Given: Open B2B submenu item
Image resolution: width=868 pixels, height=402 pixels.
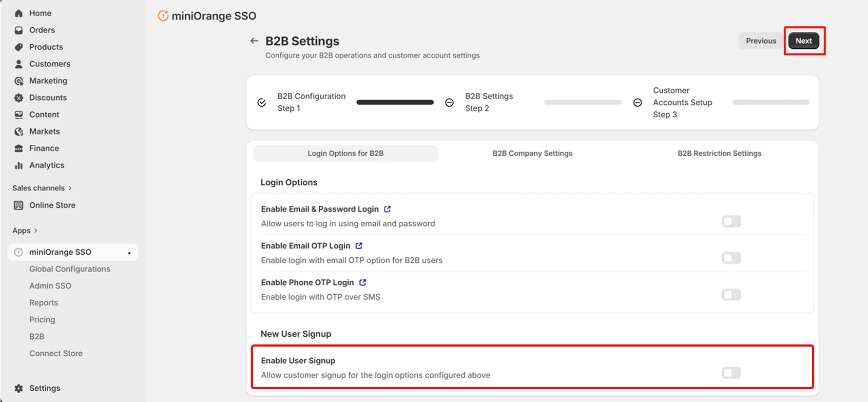Looking at the screenshot, I should [37, 337].
